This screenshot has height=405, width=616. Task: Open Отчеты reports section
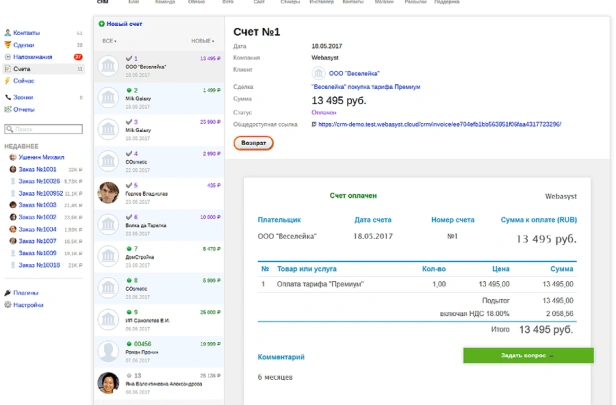[x=24, y=109]
